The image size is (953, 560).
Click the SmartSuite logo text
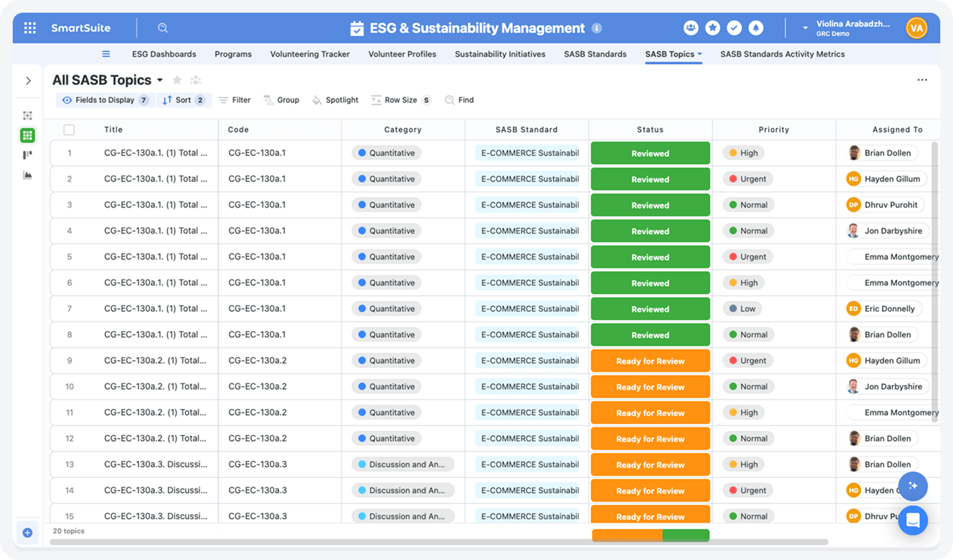click(81, 28)
